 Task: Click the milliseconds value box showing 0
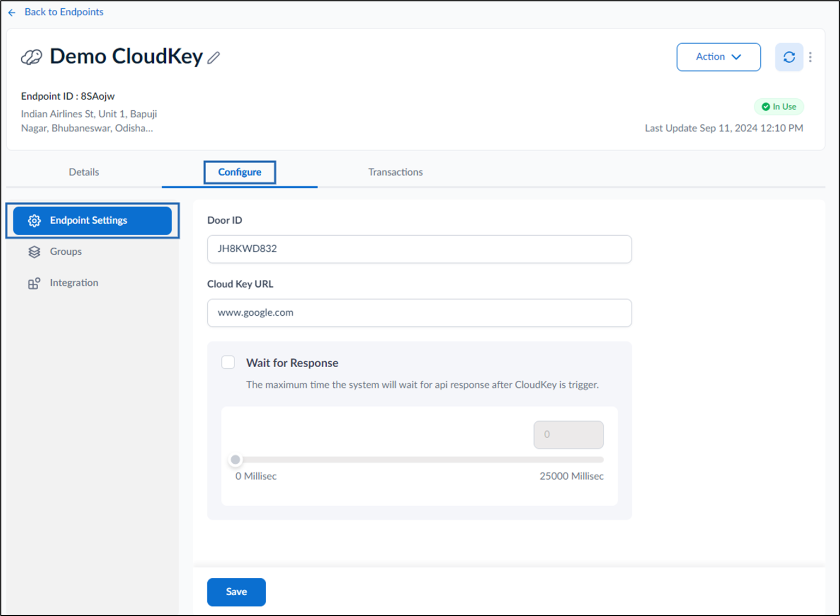tap(568, 435)
